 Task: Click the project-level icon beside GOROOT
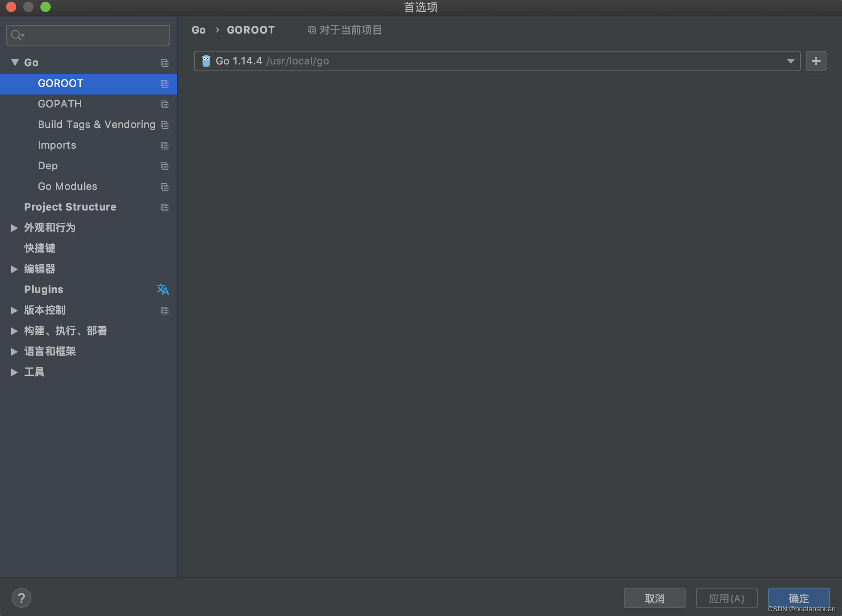point(164,84)
